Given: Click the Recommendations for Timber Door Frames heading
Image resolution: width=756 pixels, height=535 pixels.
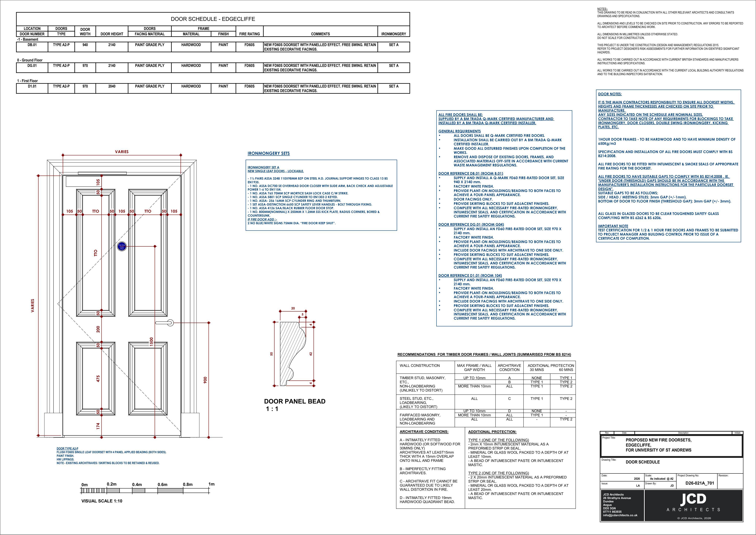Looking at the screenshot, I should click(x=484, y=354).
